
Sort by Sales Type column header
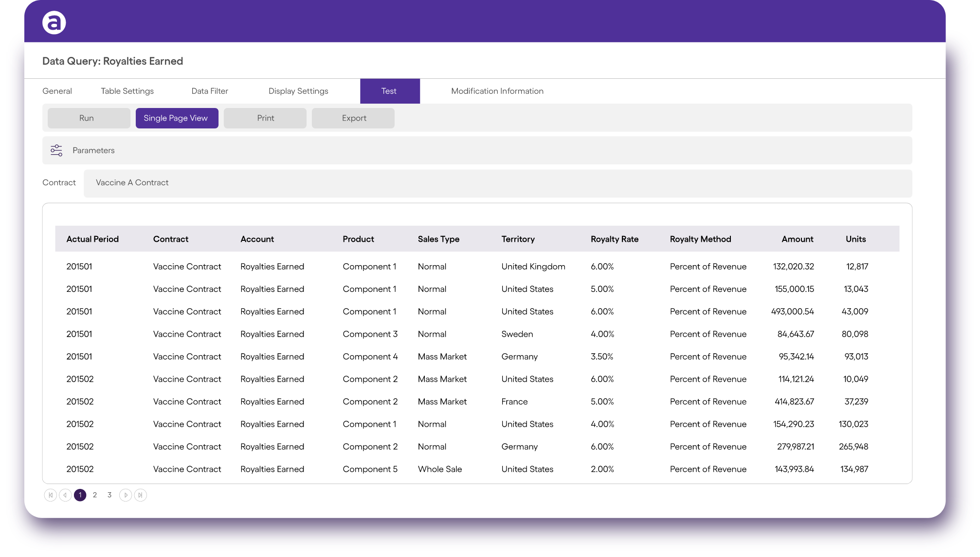click(x=438, y=239)
